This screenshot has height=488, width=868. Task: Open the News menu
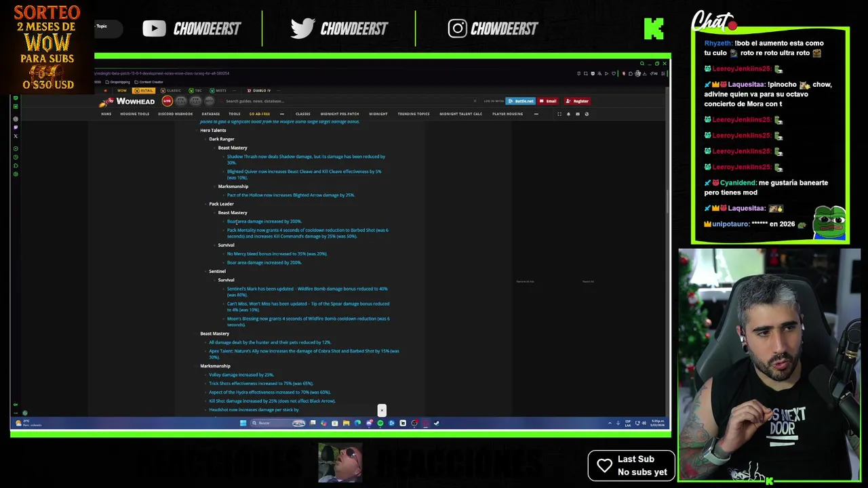(x=106, y=114)
